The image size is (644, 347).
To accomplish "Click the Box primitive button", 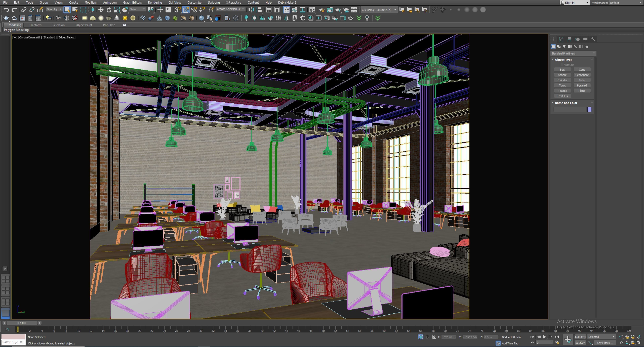I will (562, 70).
